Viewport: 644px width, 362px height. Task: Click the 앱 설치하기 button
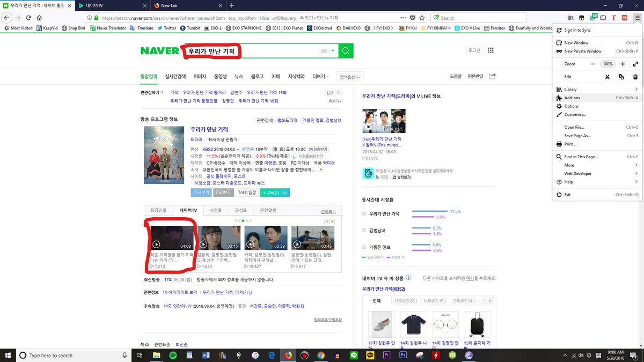401,177
